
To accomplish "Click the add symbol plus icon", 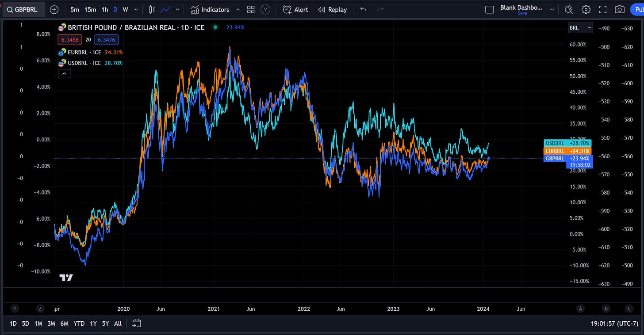I will [x=54, y=9].
